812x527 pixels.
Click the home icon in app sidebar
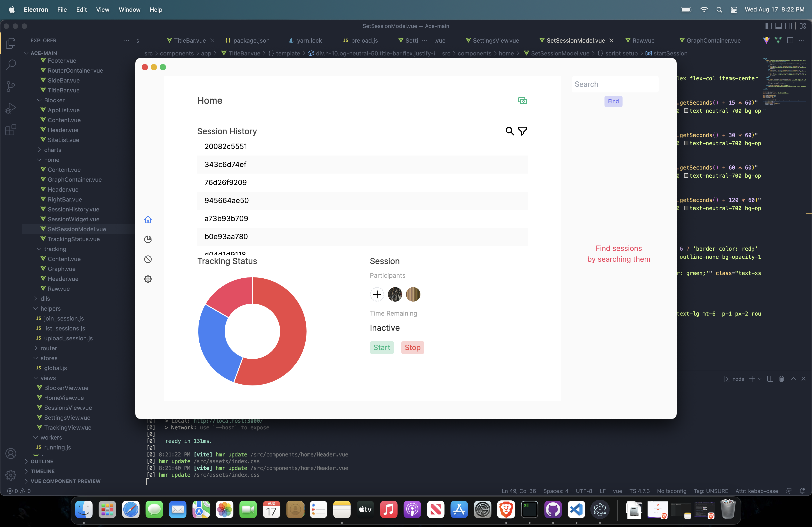point(148,220)
